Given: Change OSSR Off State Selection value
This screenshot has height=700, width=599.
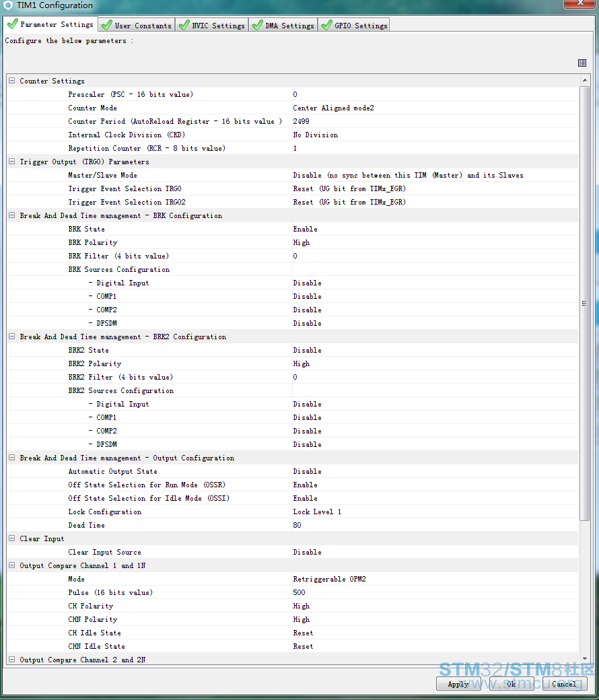Looking at the screenshot, I should [435, 485].
